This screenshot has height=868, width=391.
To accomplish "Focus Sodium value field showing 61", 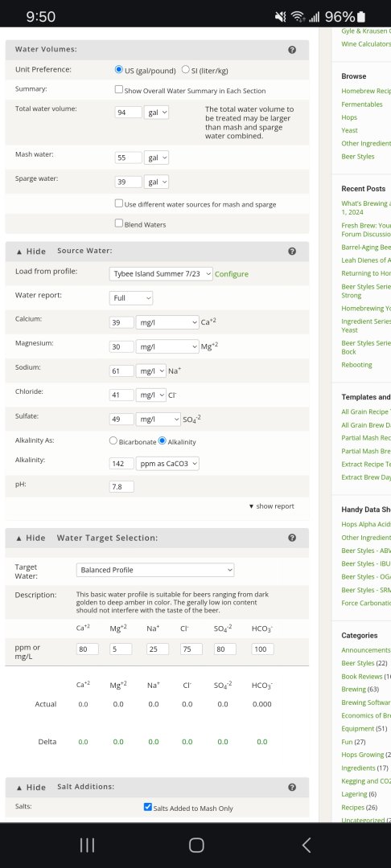I will (121, 371).
